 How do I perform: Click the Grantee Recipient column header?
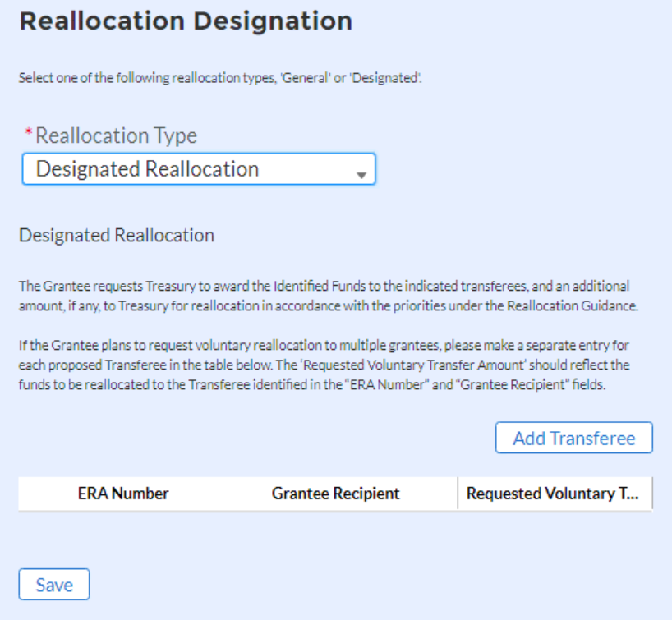pos(335,494)
